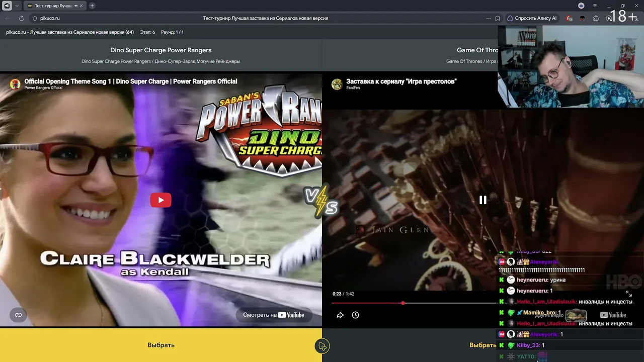The height and width of the screenshot is (362, 644).
Task: Click the pikuco.ru tournament title text
Action: coord(70,32)
